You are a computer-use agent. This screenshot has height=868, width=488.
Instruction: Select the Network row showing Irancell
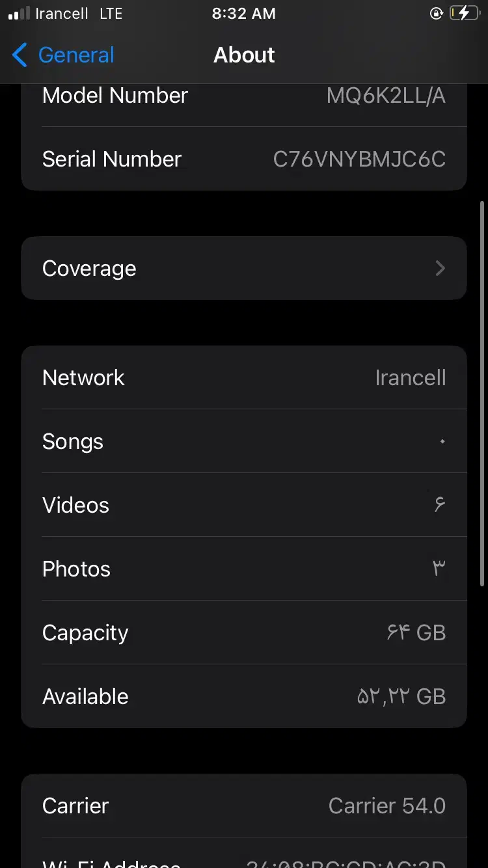(243, 377)
